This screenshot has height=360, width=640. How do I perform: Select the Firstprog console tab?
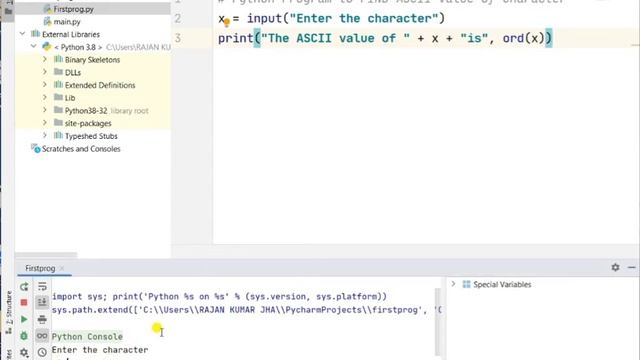click(x=40, y=268)
